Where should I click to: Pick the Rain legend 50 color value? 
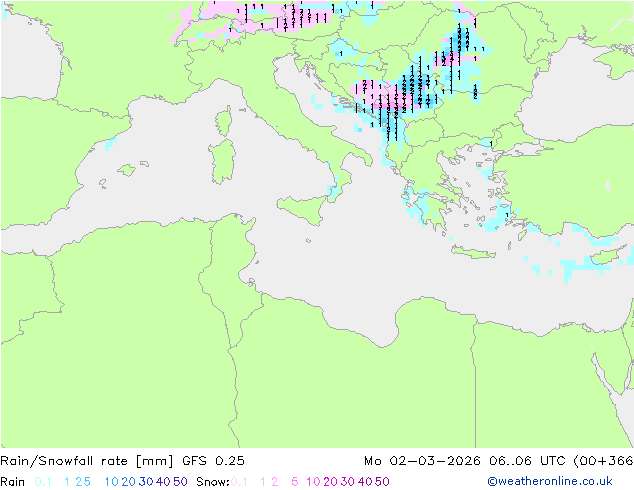pyautogui.click(x=180, y=482)
